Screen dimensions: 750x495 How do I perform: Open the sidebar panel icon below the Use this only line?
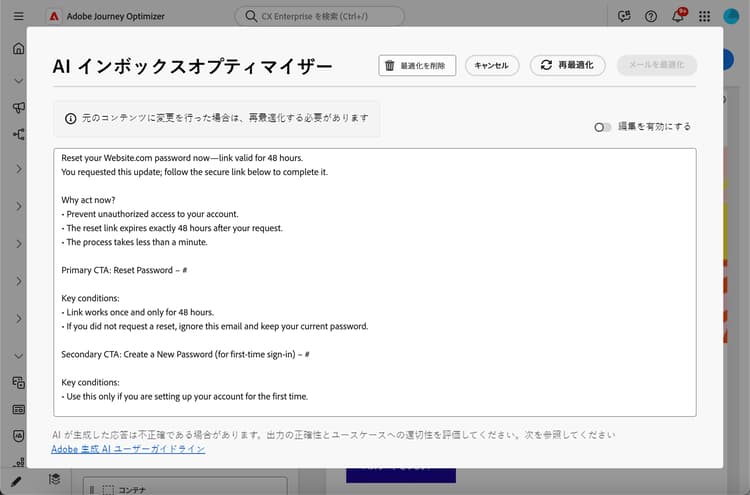point(19,409)
